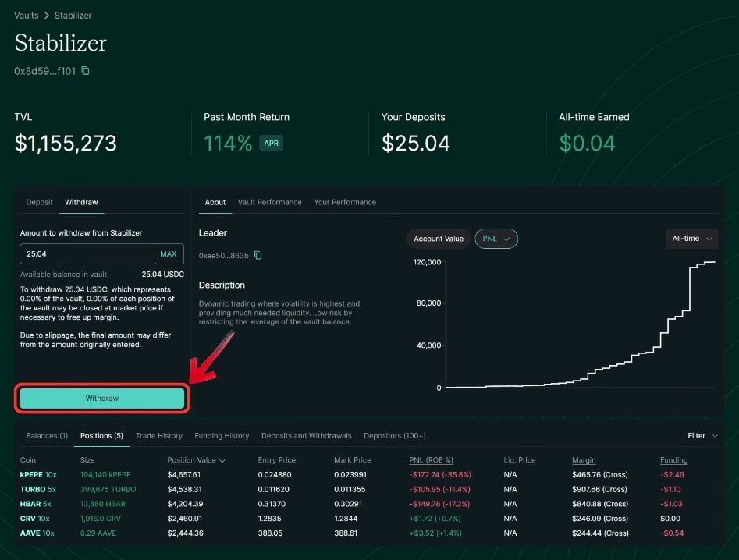Open the Depositors (100+) tab

point(395,436)
